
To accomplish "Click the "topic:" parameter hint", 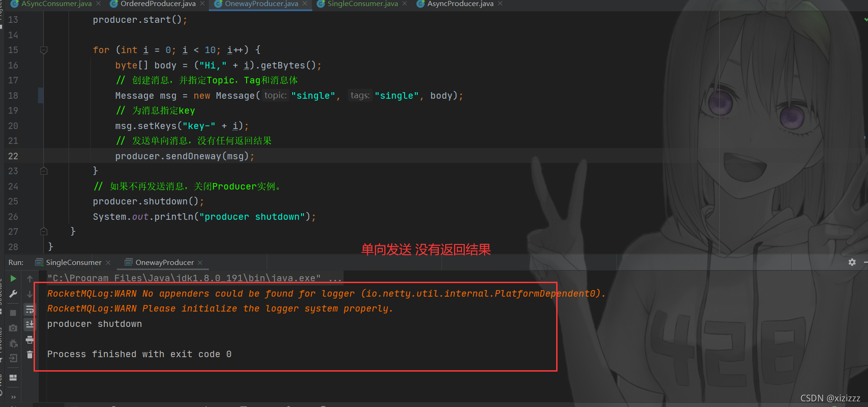I will click(x=275, y=95).
